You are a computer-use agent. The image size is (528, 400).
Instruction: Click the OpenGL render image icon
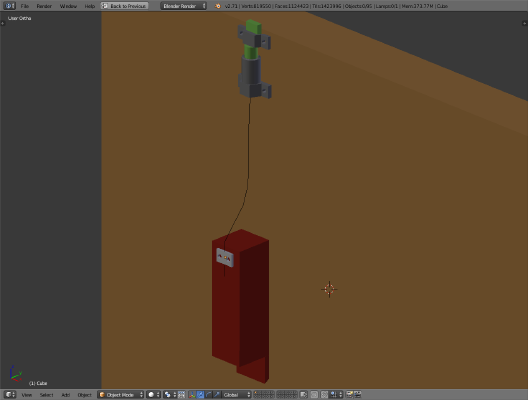[350, 395]
